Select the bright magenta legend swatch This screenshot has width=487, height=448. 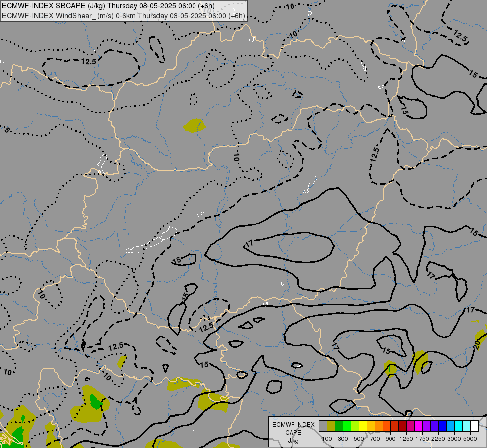[x=419, y=426]
